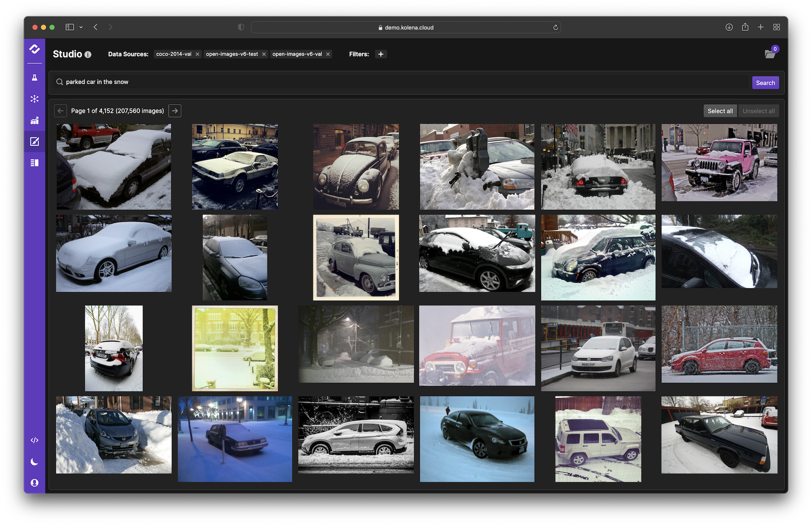Remove the open-images-v6-val data source
The width and height of the screenshot is (812, 525).
tap(328, 54)
